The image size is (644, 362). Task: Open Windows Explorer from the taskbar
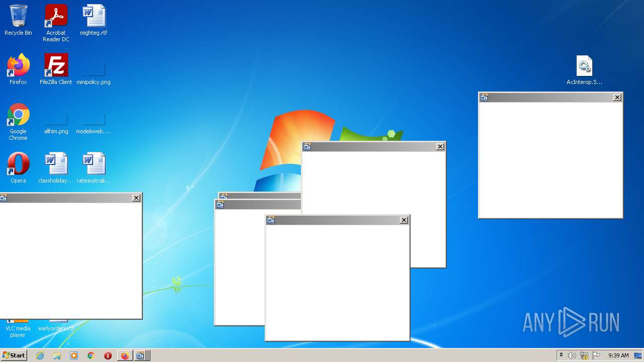pos(57,355)
